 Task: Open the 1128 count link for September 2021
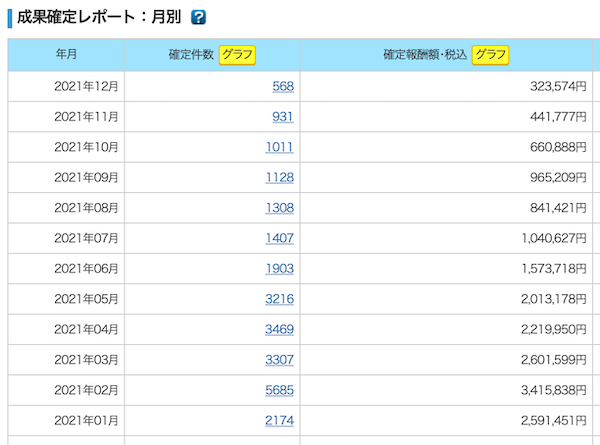point(280,178)
